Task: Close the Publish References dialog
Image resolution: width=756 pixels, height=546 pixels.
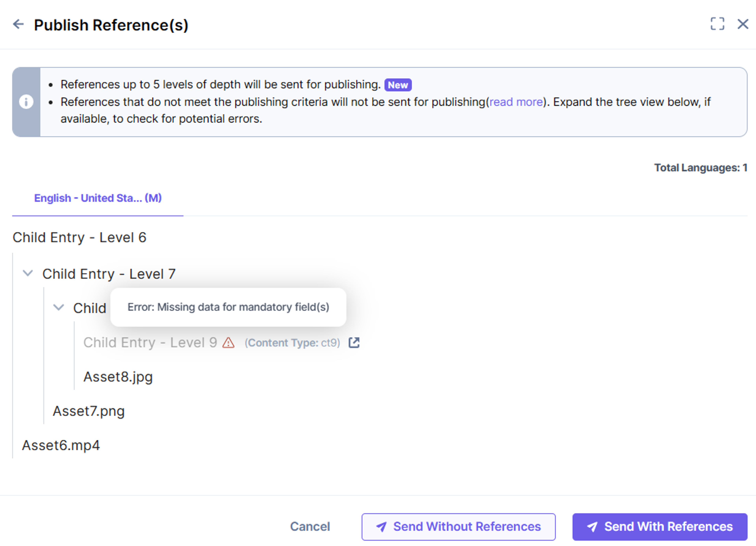Action: pos(743,24)
